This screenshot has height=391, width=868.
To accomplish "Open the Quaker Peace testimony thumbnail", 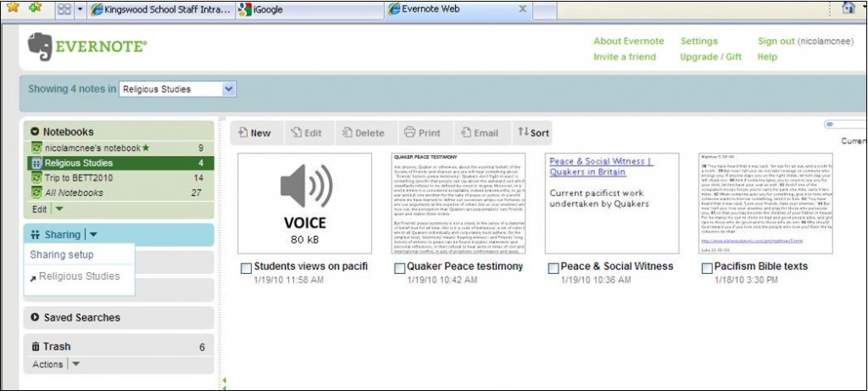I will pyautogui.click(x=459, y=204).
